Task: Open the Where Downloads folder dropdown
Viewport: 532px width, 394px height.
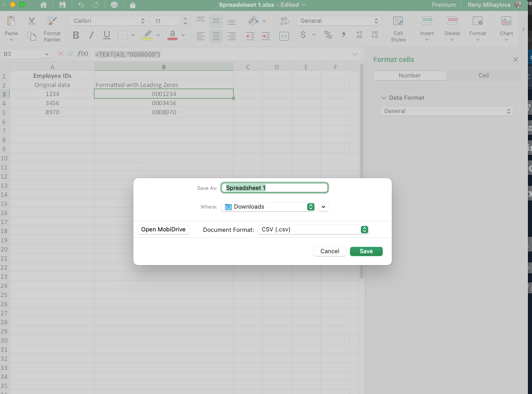Action: [x=269, y=207]
